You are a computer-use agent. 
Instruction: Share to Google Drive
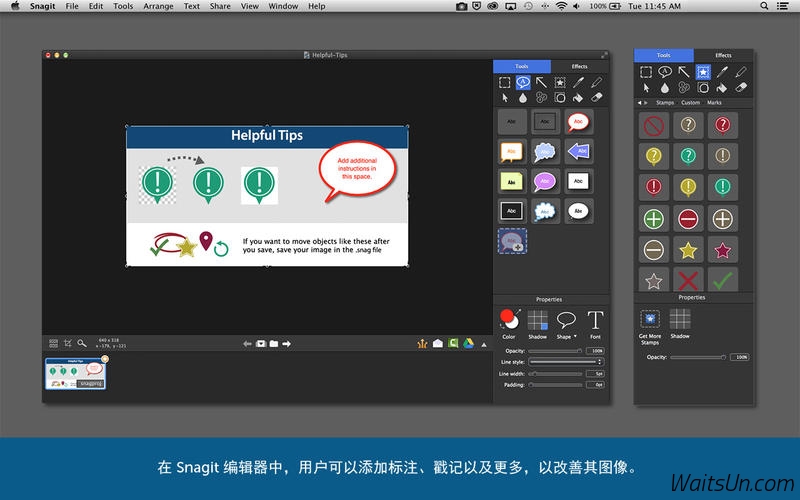tap(468, 343)
